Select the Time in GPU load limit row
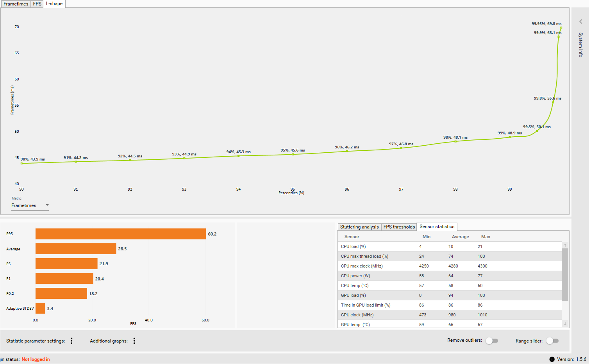The image size is (591, 364). (450, 305)
